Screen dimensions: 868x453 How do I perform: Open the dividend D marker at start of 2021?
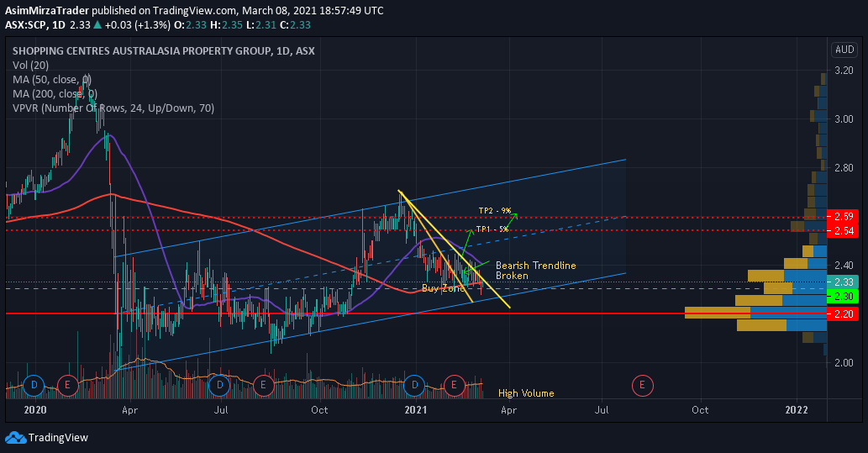[x=414, y=385]
